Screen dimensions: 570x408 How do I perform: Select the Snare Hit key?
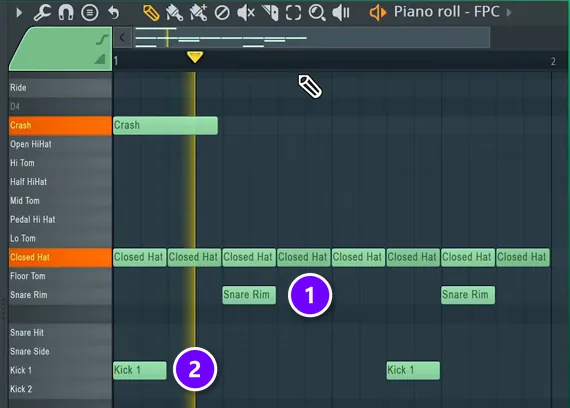60,333
